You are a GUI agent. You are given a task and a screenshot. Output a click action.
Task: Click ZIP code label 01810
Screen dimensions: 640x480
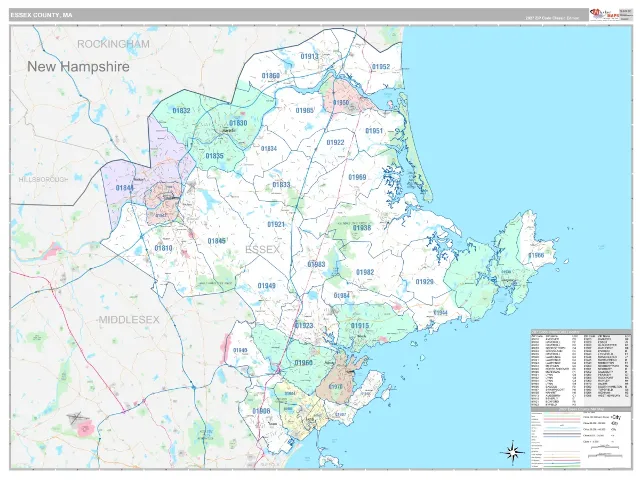pos(163,248)
